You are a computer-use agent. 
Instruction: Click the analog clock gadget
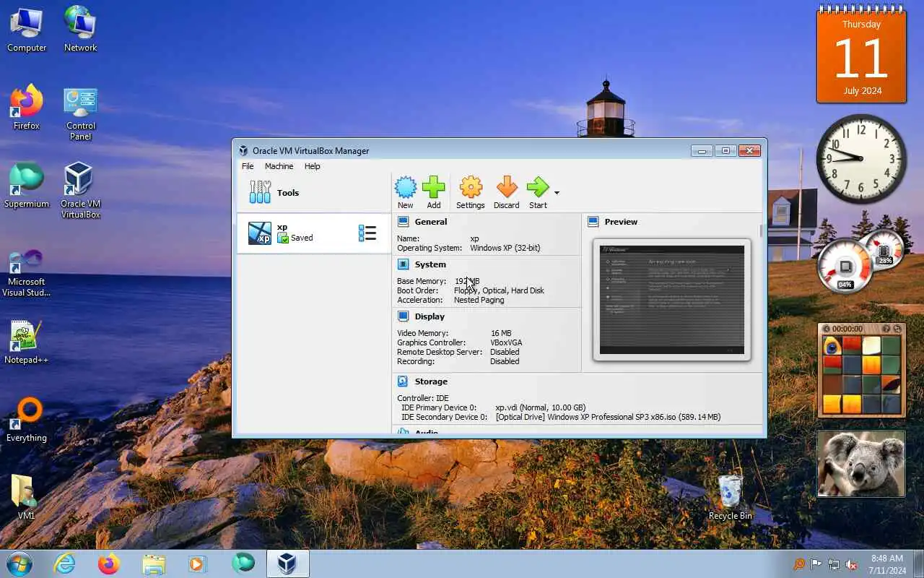point(861,158)
